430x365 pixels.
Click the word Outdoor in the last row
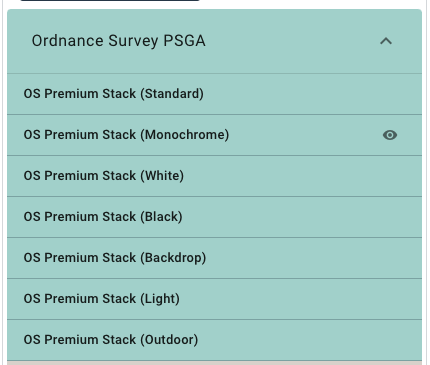(169, 340)
